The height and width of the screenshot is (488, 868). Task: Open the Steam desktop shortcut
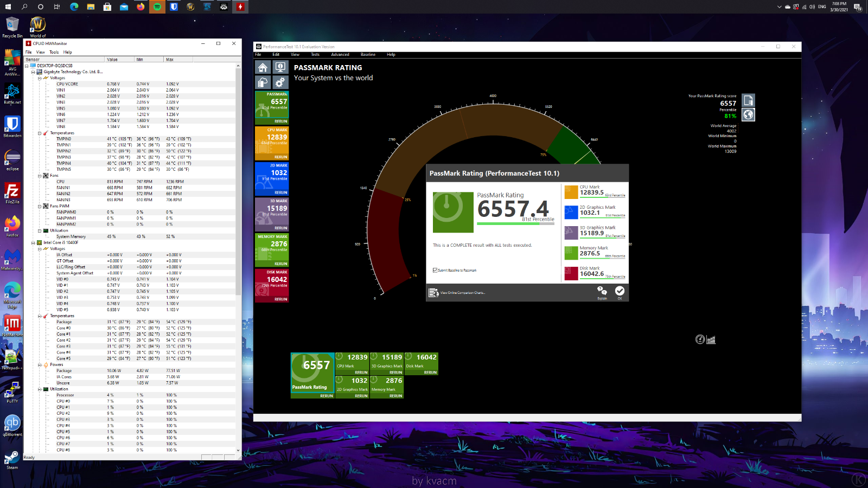(12, 460)
